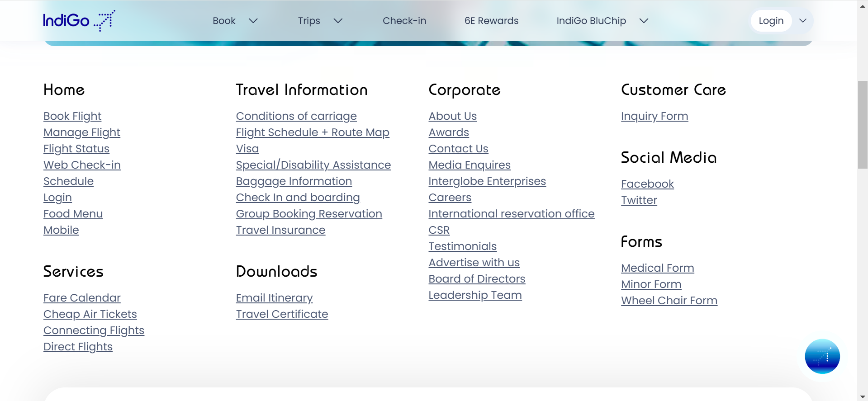
Task: Click the page vertical scrollbar thumb
Action: pyautogui.click(x=863, y=125)
